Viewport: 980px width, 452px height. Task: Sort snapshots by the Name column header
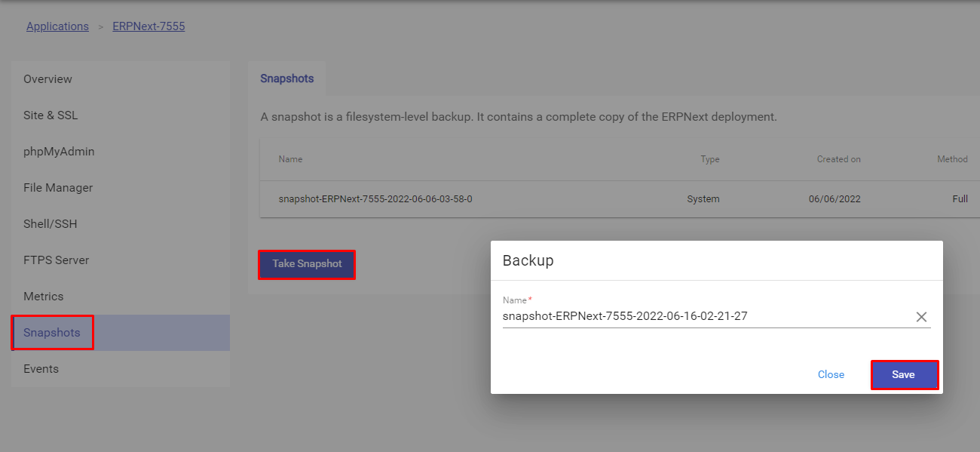pos(290,159)
